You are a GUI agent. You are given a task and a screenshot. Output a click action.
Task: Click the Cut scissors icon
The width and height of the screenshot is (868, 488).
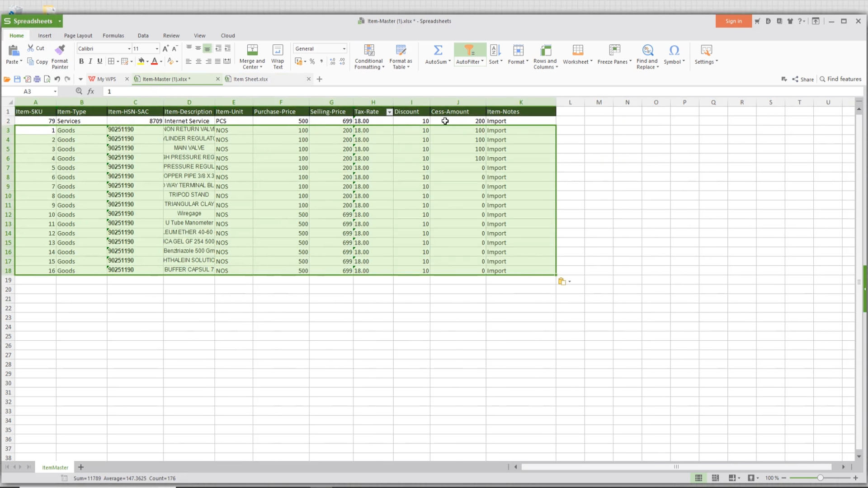pos(31,48)
